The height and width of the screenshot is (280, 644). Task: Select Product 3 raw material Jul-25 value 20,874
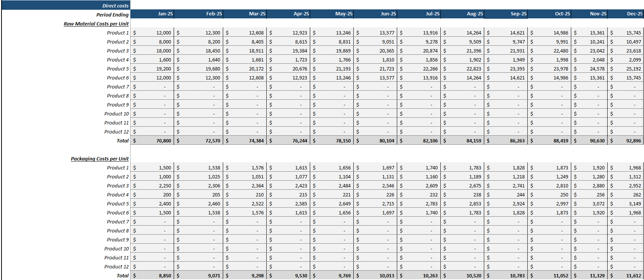[x=419, y=51]
